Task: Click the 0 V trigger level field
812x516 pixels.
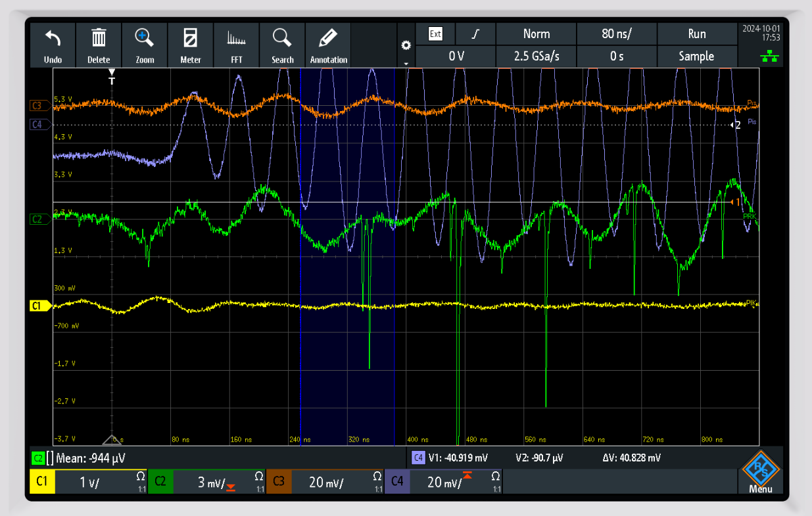Action: (x=456, y=57)
